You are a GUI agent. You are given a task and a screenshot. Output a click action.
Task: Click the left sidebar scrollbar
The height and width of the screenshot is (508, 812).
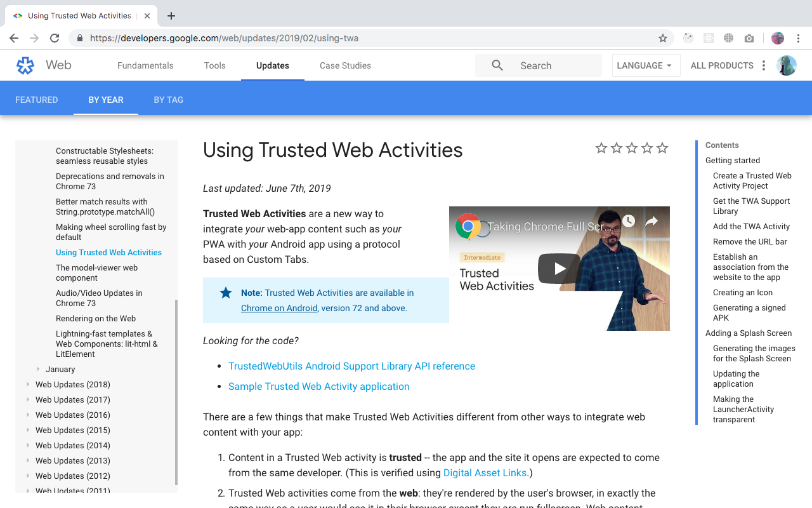pos(176,392)
